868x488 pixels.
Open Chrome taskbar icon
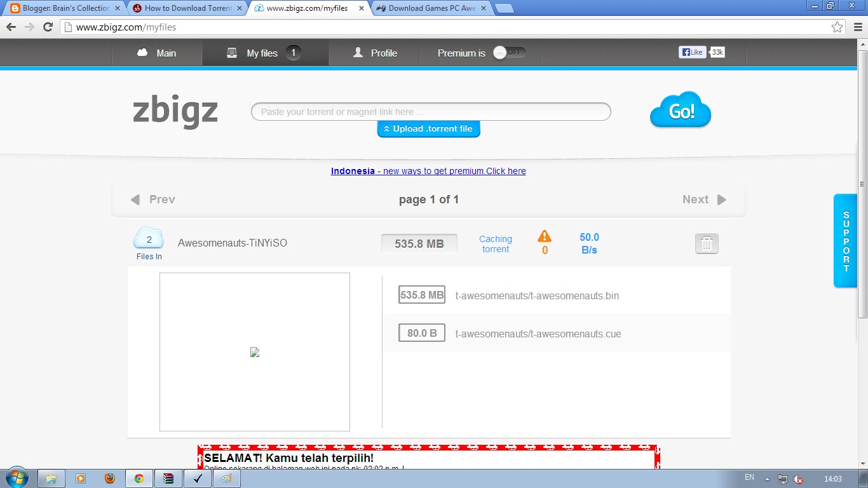tap(139, 478)
